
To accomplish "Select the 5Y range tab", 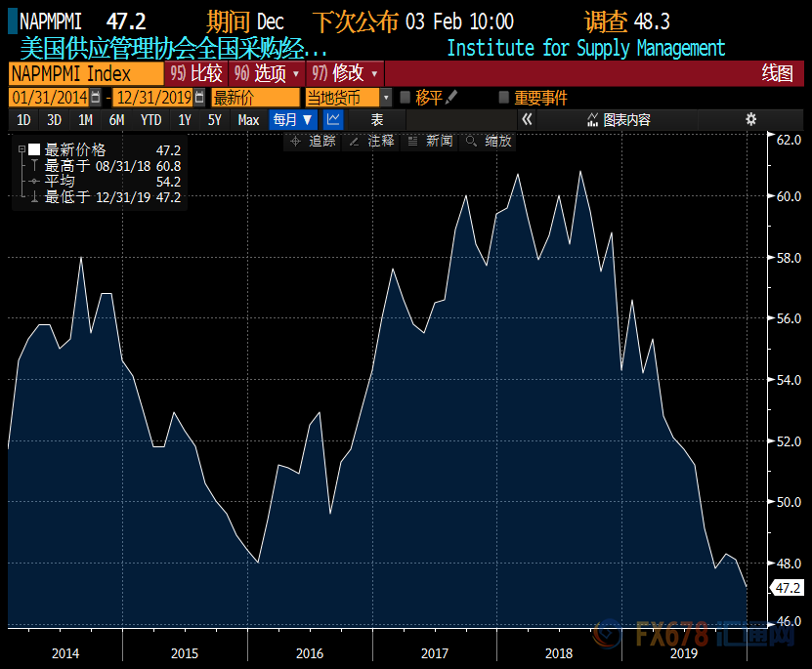I will pyautogui.click(x=214, y=119).
